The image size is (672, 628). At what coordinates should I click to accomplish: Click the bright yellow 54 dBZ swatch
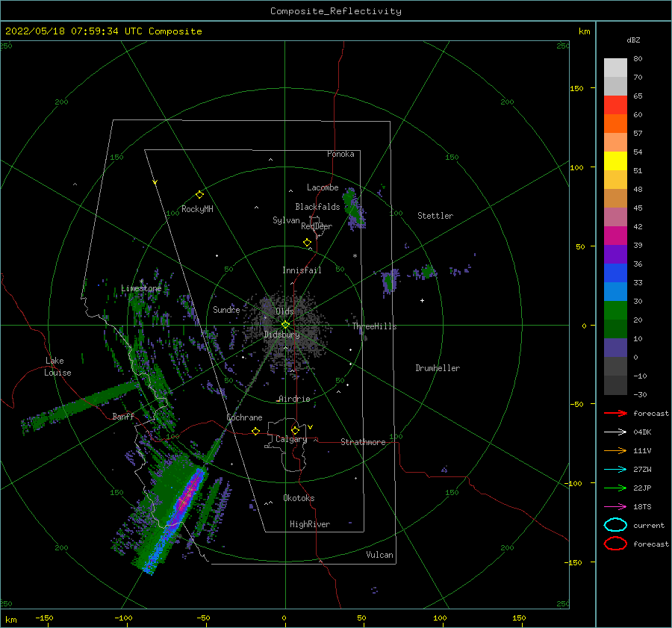coord(615,161)
